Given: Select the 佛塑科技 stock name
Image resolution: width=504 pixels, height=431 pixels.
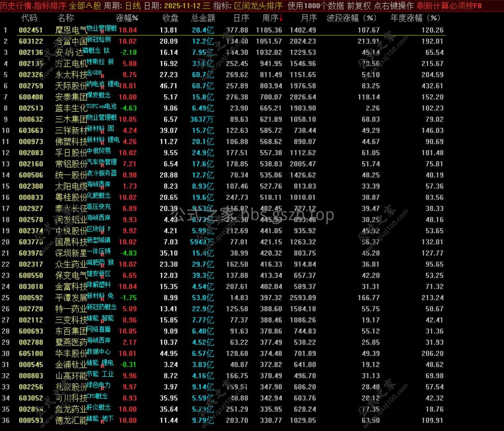Looking at the screenshot, I should [x=71, y=142].
